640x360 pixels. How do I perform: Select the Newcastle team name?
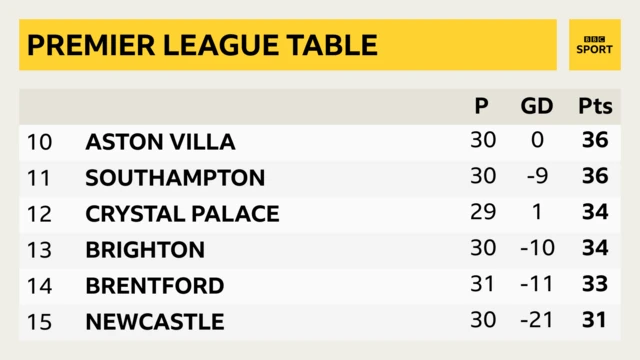[x=155, y=322]
